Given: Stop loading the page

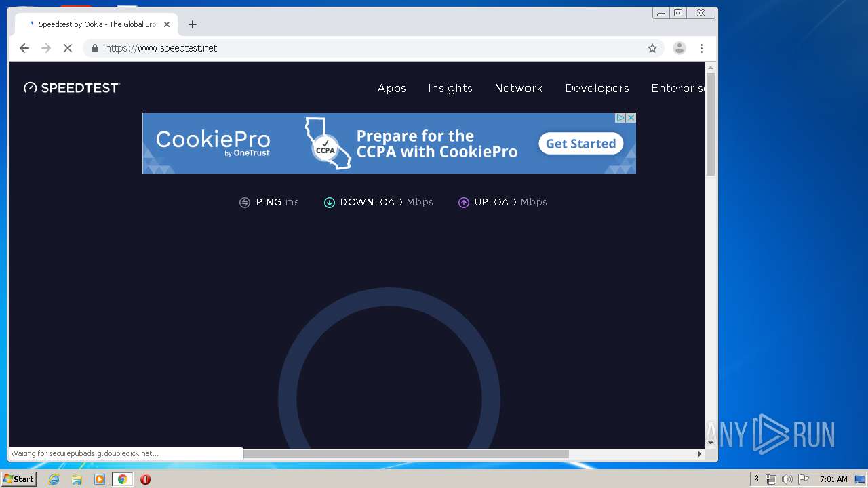Looking at the screenshot, I should [68, 48].
